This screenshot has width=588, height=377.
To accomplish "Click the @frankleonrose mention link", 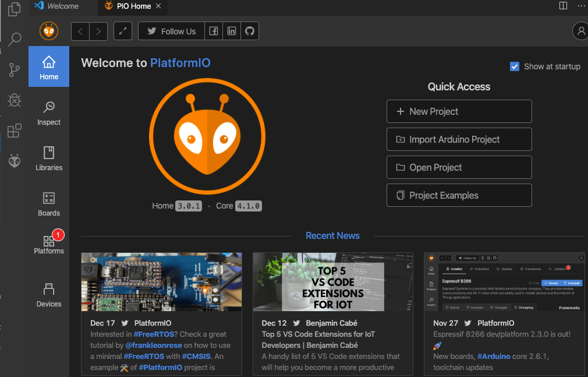I will pyautogui.click(x=154, y=345).
